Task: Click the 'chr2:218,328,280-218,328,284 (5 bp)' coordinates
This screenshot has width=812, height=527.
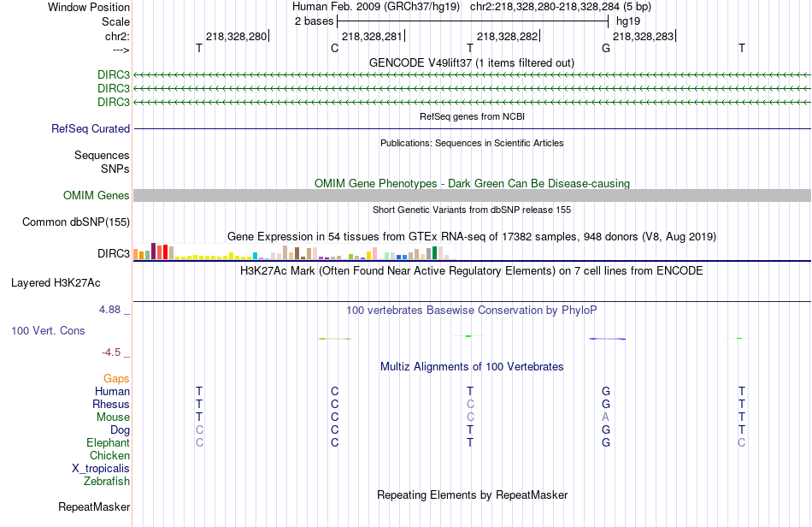Action: tap(561, 7)
